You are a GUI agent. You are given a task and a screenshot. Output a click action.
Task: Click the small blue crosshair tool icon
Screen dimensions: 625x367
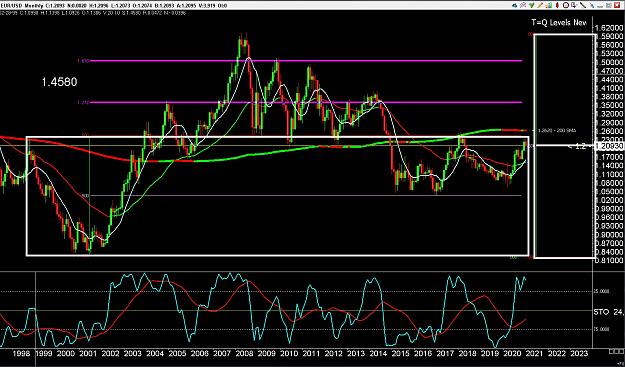point(592,6)
